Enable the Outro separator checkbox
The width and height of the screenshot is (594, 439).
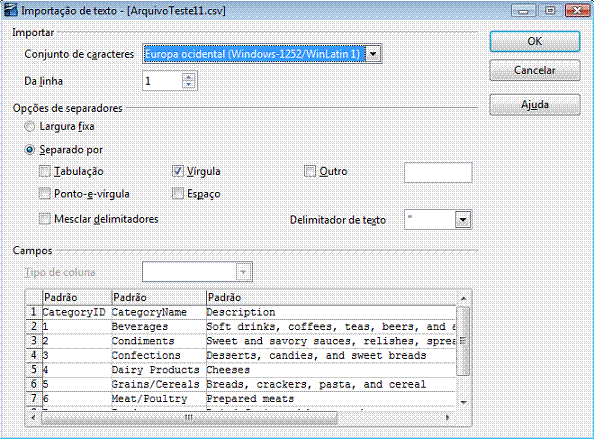(310, 172)
